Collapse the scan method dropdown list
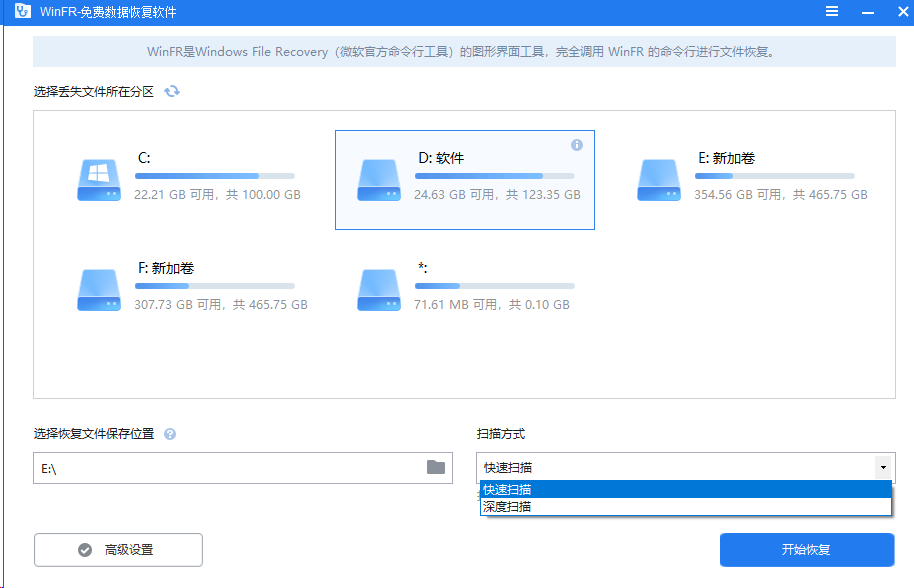 pos(883,467)
